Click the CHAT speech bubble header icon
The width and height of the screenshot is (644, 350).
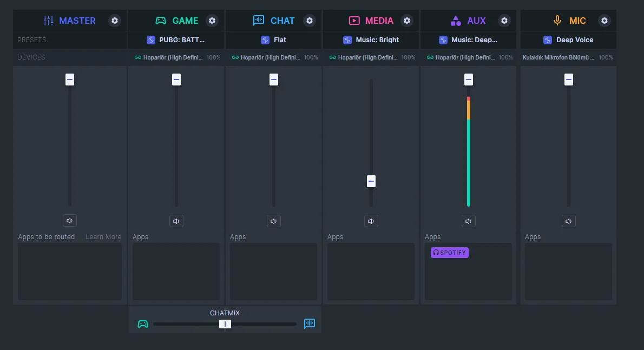pyautogui.click(x=258, y=20)
